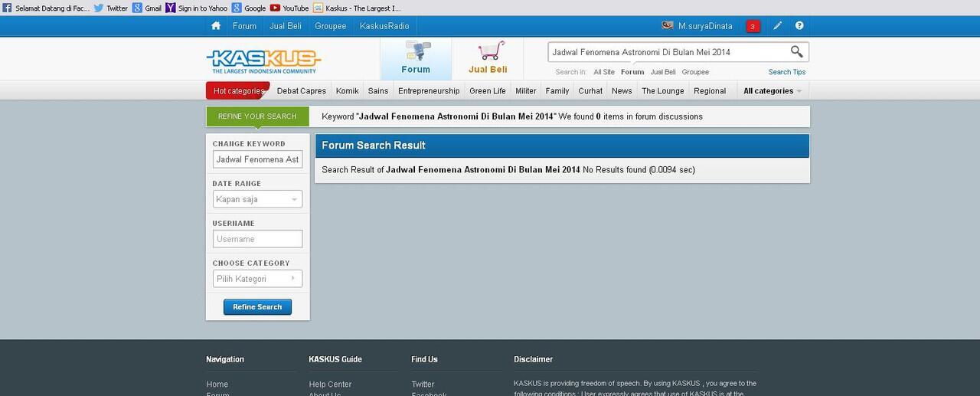Open the YouTube bookmark
The width and height of the screenshot is (980, 396).
289,8
